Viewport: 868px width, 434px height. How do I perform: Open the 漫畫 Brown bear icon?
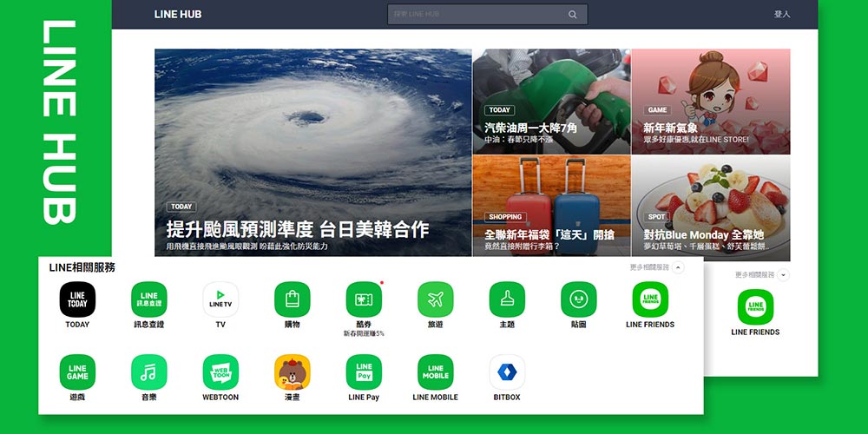(293, 372)
